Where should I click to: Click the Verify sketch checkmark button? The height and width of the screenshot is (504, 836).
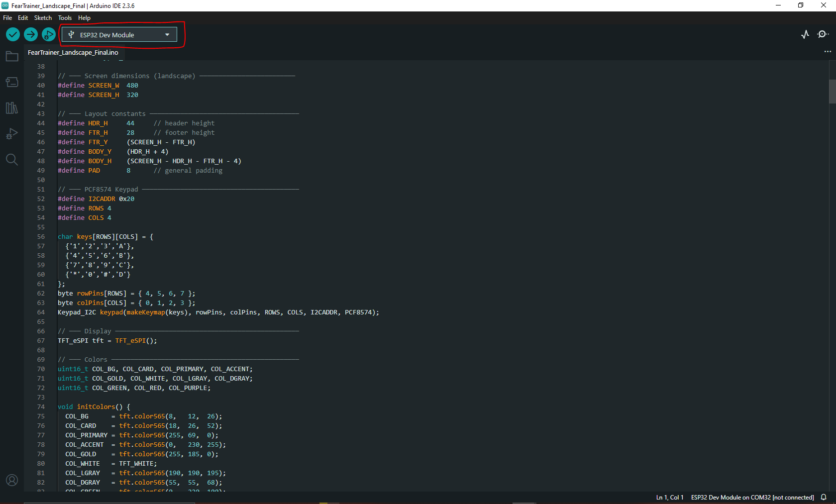pos(13,34)
